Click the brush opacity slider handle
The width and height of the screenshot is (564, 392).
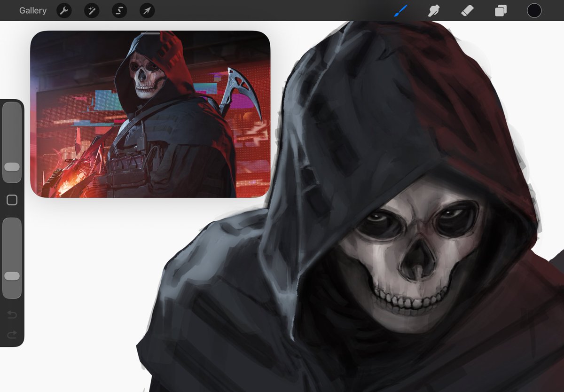[12, 276]
